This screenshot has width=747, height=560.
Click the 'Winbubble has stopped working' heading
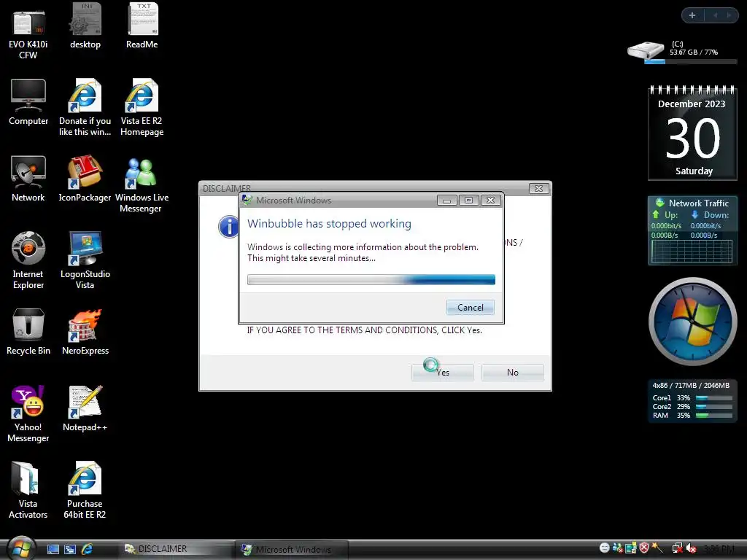[329, 223]
